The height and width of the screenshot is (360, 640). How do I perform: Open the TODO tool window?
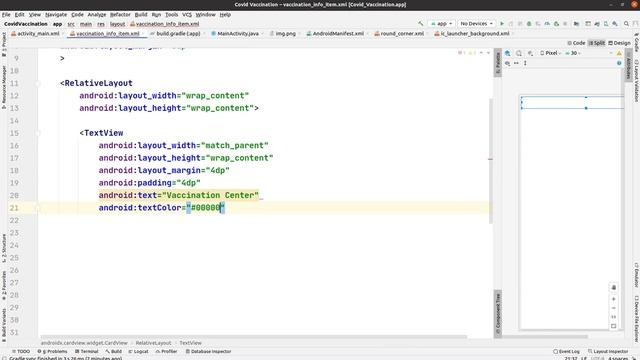[x=21, y=351]
